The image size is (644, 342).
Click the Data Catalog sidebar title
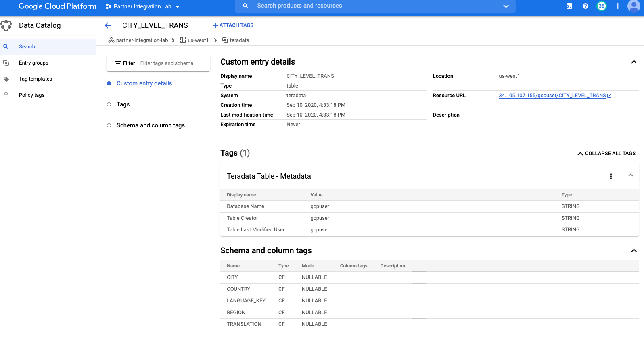click(x=40, y=25)
